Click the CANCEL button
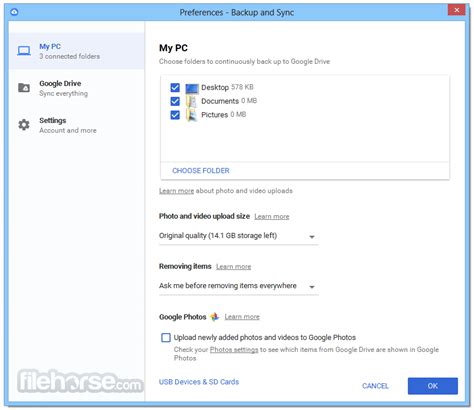The width and height of the screenshot is (474, 410). pyautogui.click(x=375, y=386)
